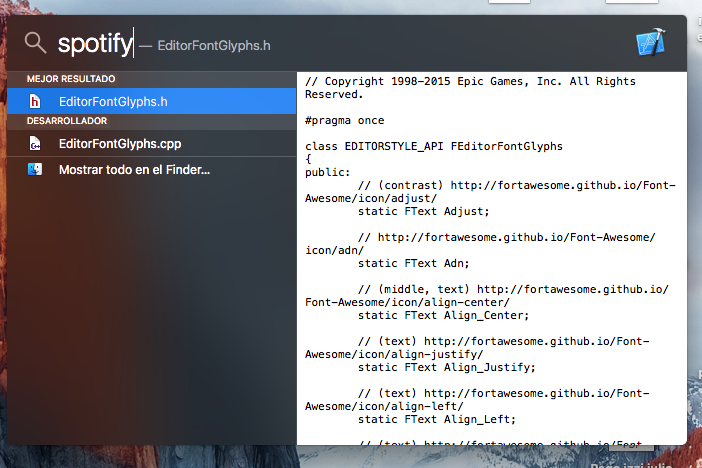Click the MEJOR RESULTADO section header
Image resolution: width=702 pixels, height=468 pixels.
tap(71, 79)
